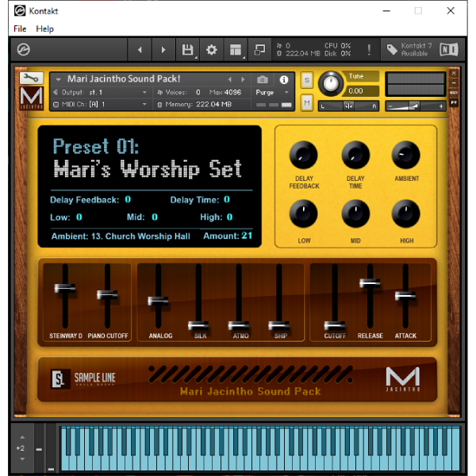The height and width of the screenshot is (476, 476).
Task: Click the pan slider between L and R
Action: [x=348, y=106]
